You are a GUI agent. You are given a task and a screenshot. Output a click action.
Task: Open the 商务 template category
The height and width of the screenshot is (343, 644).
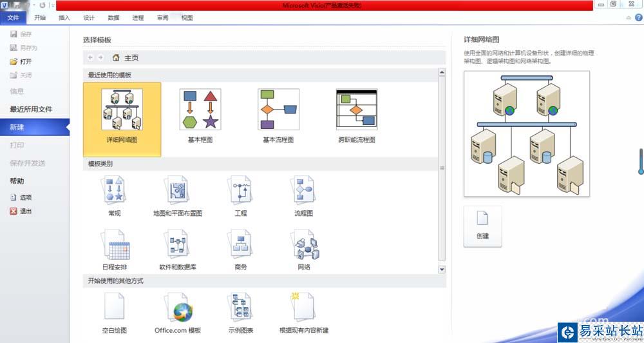point(241,250)
